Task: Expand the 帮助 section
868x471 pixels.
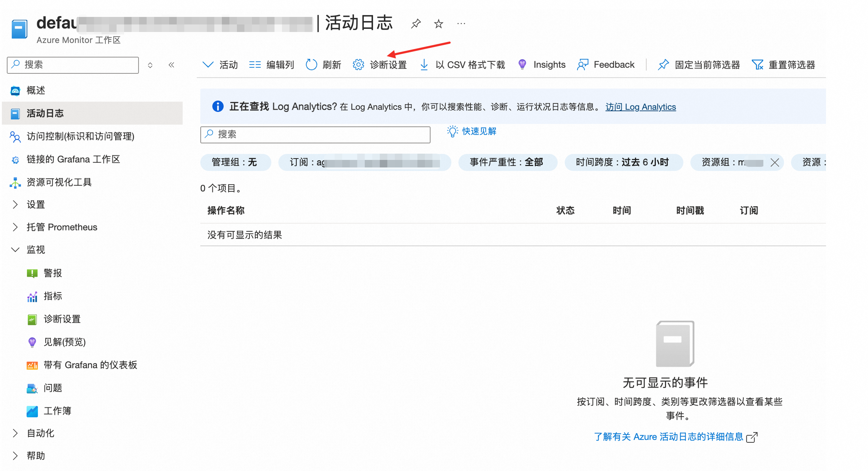Action: point(15,456)
